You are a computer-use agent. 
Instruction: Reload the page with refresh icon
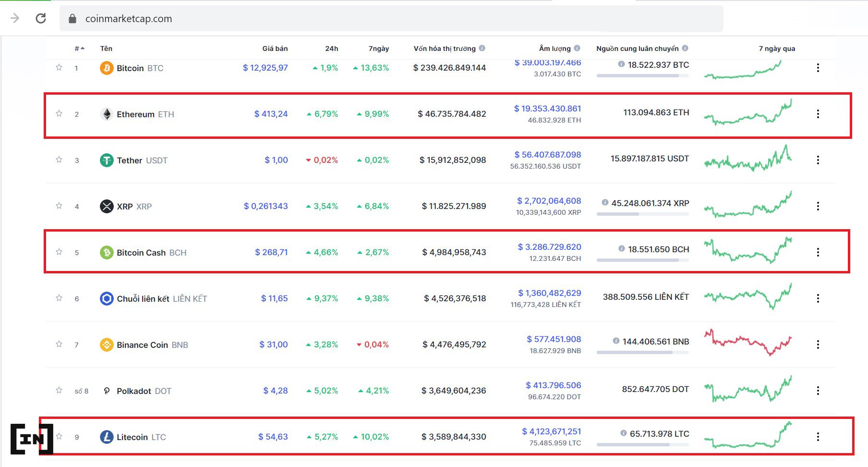[x=41, y=18]
